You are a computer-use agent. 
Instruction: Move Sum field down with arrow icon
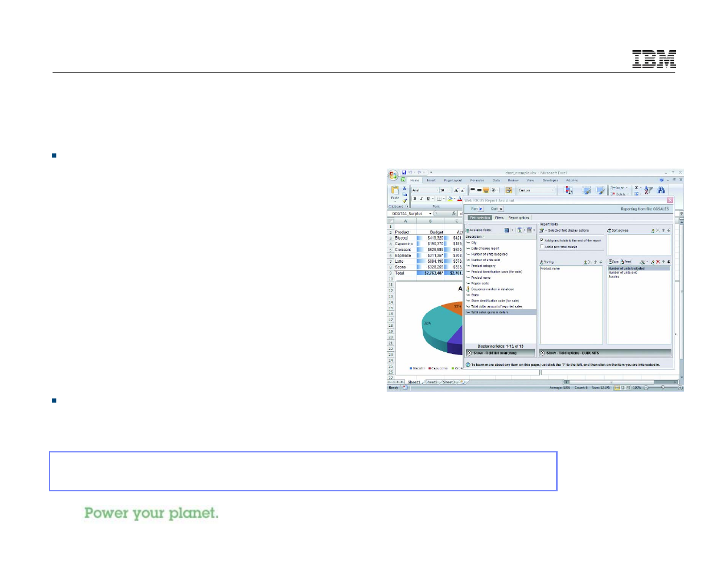coord(668,262)
